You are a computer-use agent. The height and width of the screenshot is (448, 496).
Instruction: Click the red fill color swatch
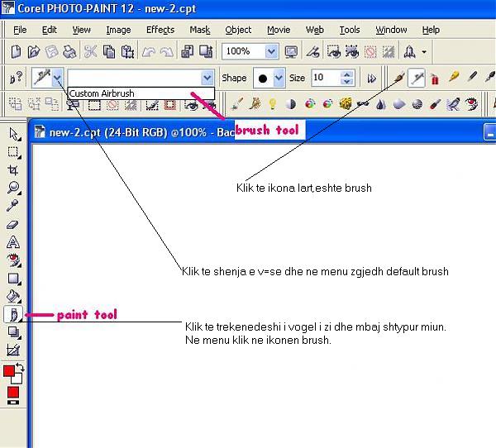coord(13,392)
